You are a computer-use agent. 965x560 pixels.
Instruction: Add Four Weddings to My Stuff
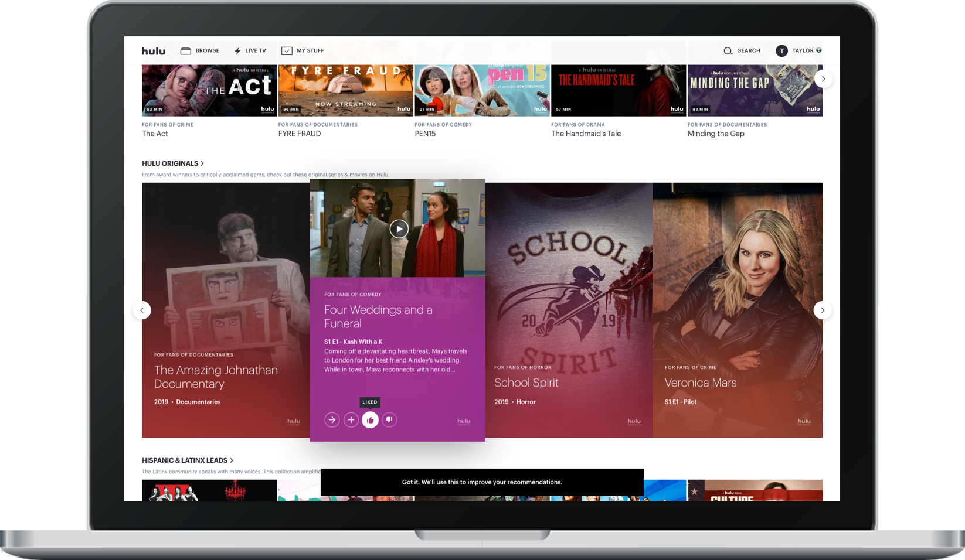351,420
